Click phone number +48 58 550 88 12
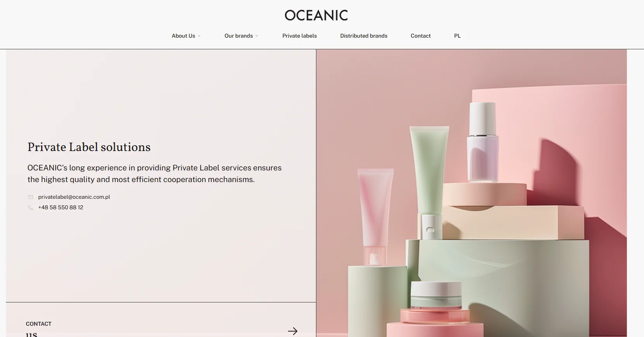Image resolution: width=644 pixels, height=337 pixels. [x=61, y=207]
